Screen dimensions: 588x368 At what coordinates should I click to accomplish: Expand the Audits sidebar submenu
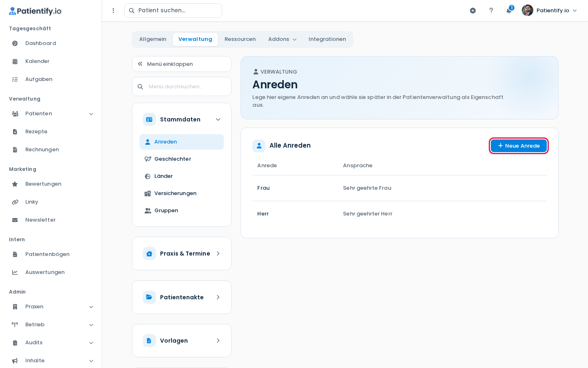point(91,343)
